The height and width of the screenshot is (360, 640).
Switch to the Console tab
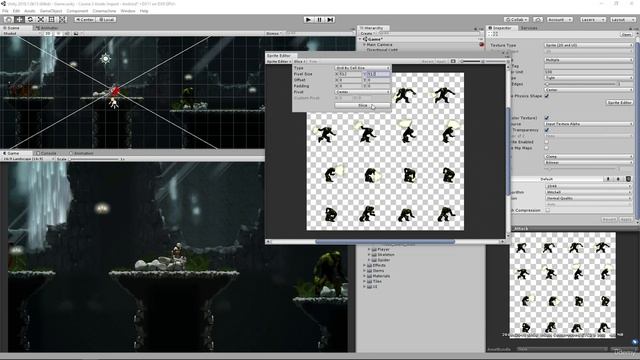point(48,153)
